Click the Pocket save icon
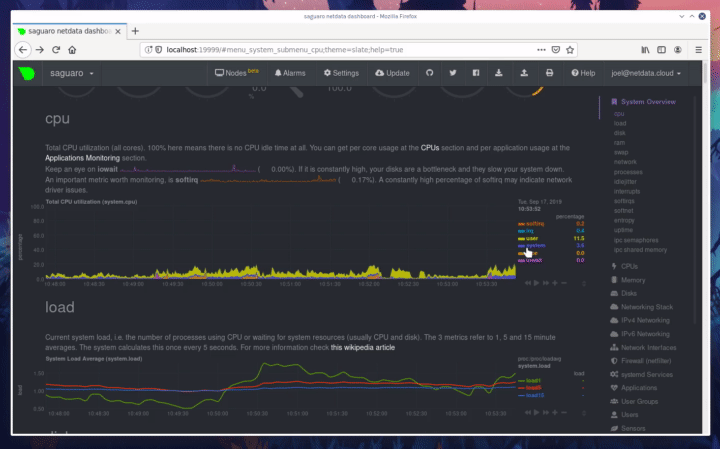The height and width of the screenshot is (449, 720). [x=556, y=50]
